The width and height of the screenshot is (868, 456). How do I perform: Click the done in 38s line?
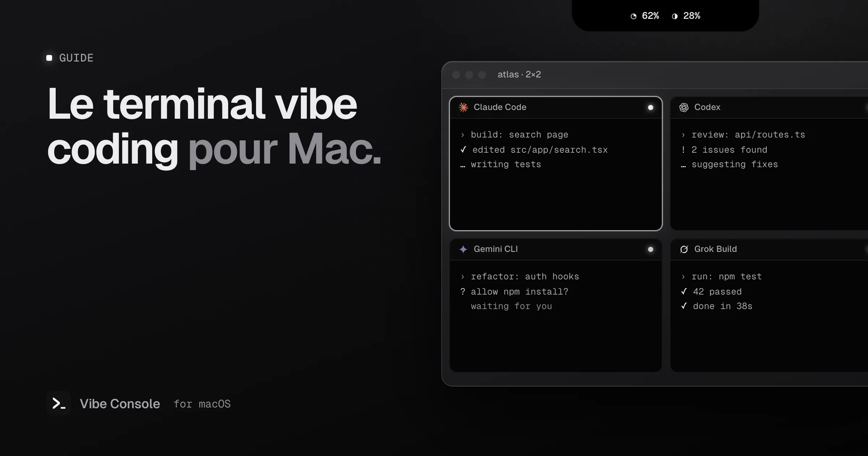(717, 306)
